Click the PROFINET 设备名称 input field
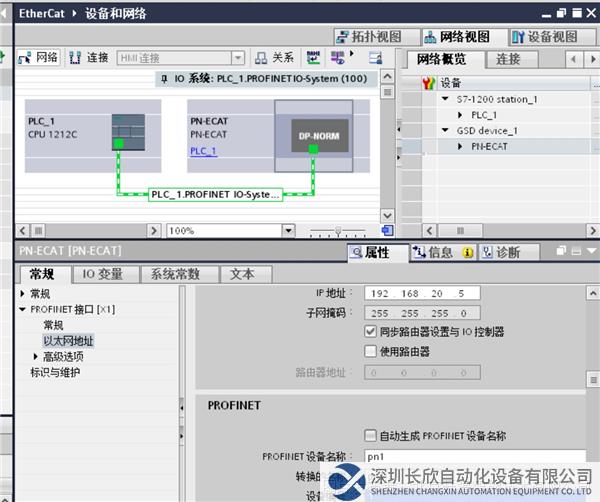 (x=470, y=457)
